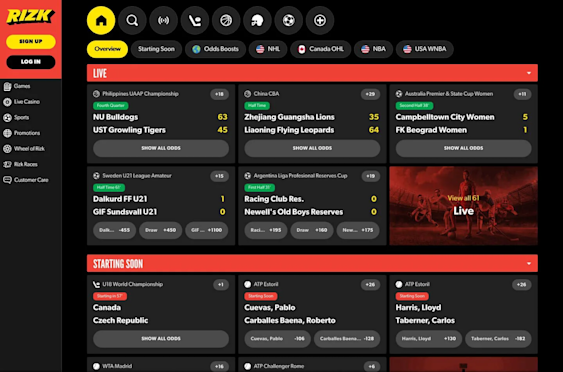Bet on Newell's Old Boys at +175
This screenshot has height=372, width=563.
[358, 230]
